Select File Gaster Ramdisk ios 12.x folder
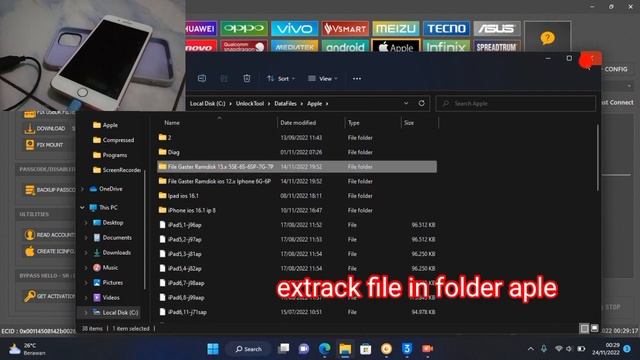 pyautogui.click(x=297, y=181)
